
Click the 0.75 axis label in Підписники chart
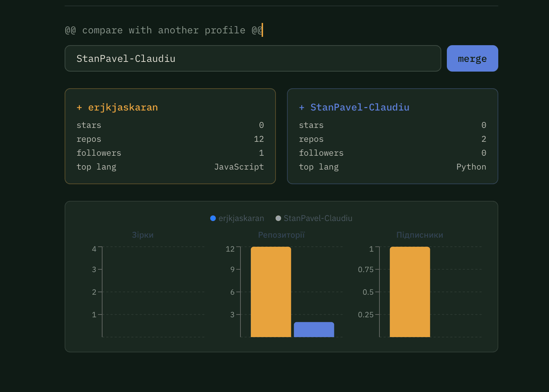pos(366,269)
